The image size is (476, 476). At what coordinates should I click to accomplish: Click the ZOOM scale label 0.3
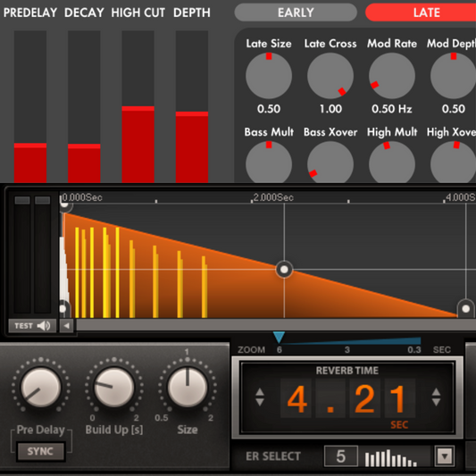(x=414, y=350)
